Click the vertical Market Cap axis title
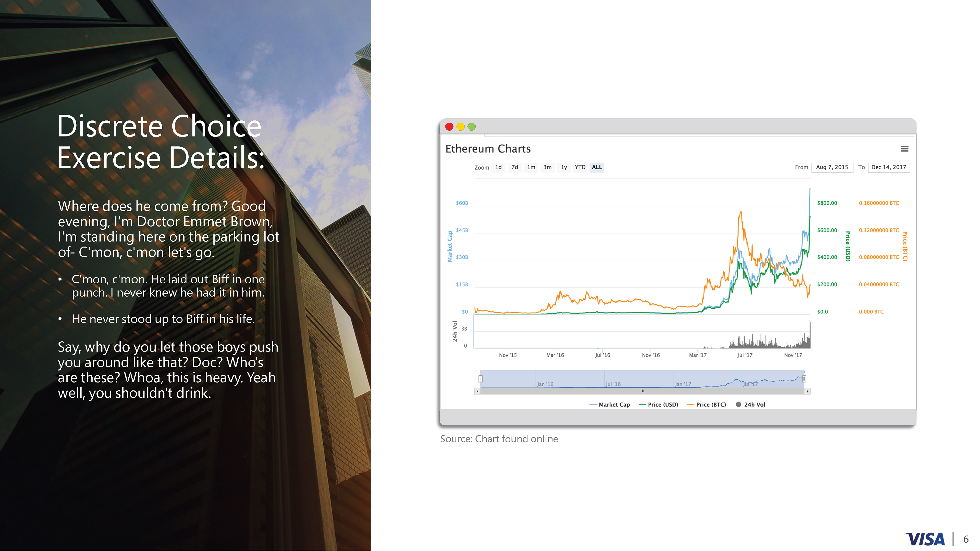This screenshot has width=980, height=551. point(450,246)
